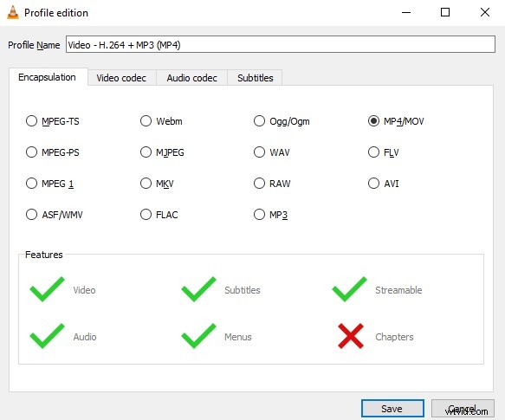Click the green checkmark beside Video

[47, 289]
